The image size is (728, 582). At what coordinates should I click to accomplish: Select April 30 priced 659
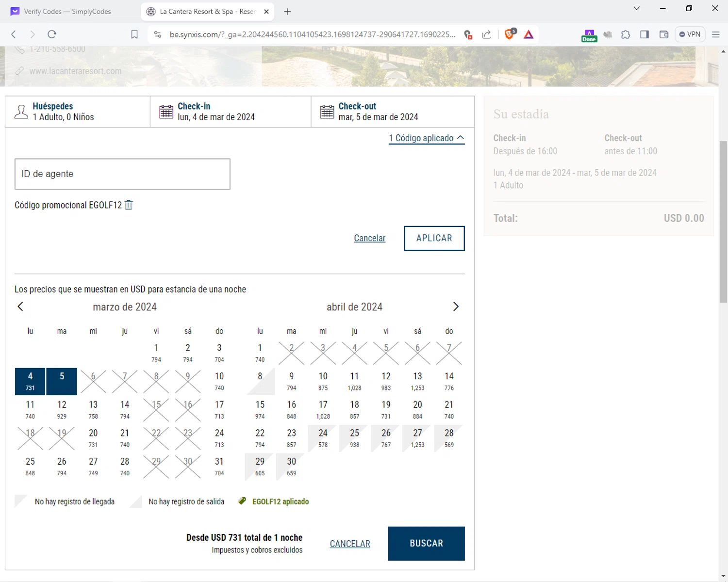pos(292,466)
